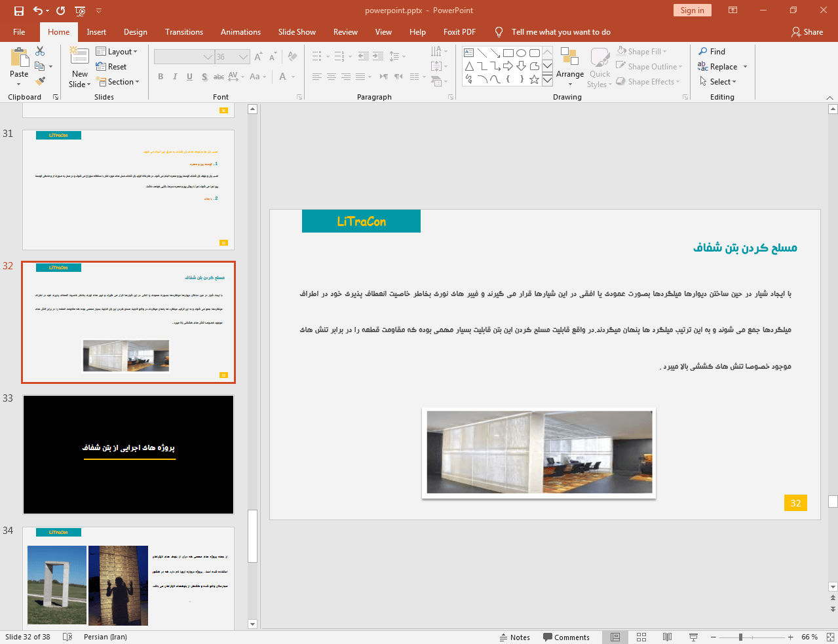Open Comments pane from status bar
This screenshot has width=838, height=644.
(x=566, y=637)
